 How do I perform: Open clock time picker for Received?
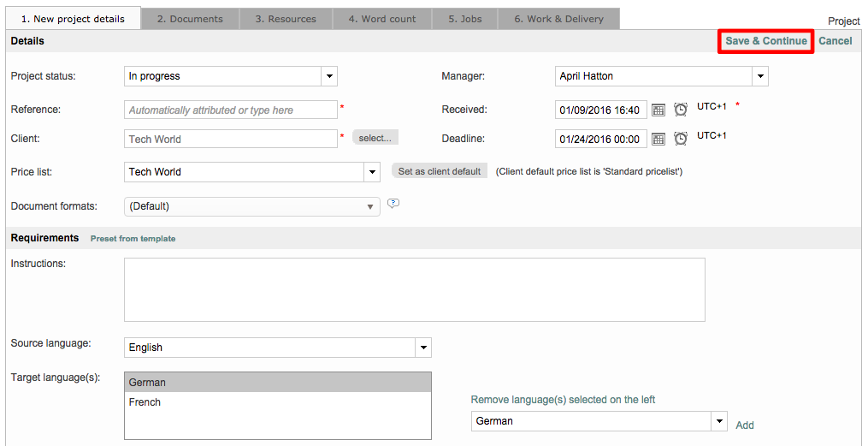(x=681, y=110)
